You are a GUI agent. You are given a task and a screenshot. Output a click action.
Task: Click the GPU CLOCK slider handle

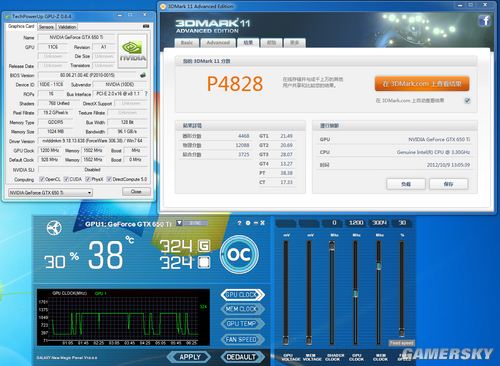click(x=355, y=293)
